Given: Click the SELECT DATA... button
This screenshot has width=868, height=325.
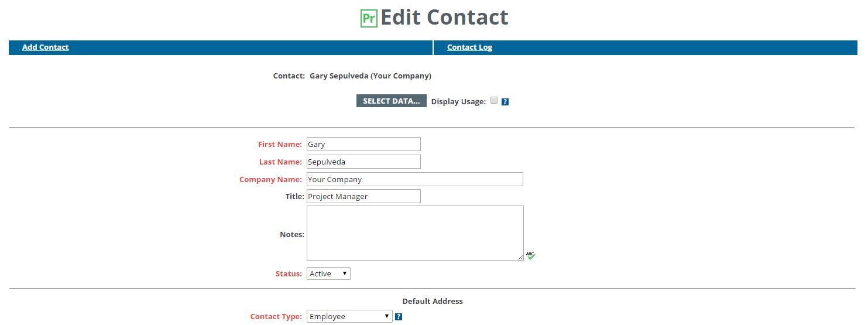Looking at the screenshot, I should pyautogui.click(x=392, y=101).
